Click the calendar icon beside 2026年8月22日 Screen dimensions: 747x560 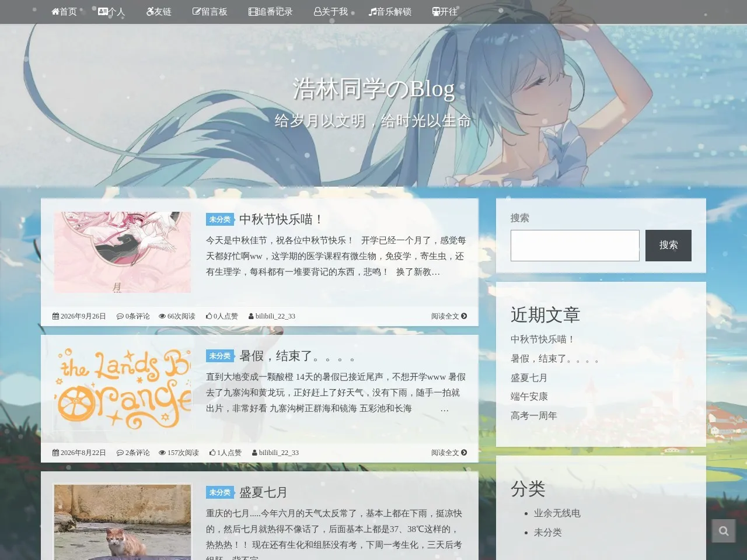(x=55, y=453)
